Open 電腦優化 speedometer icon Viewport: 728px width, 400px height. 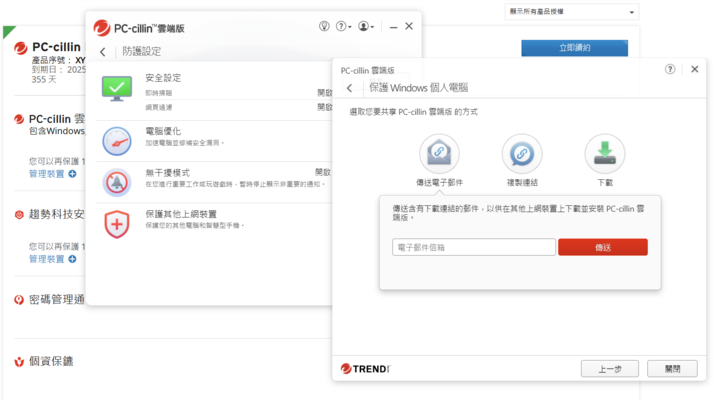click(x=117, y=141)
